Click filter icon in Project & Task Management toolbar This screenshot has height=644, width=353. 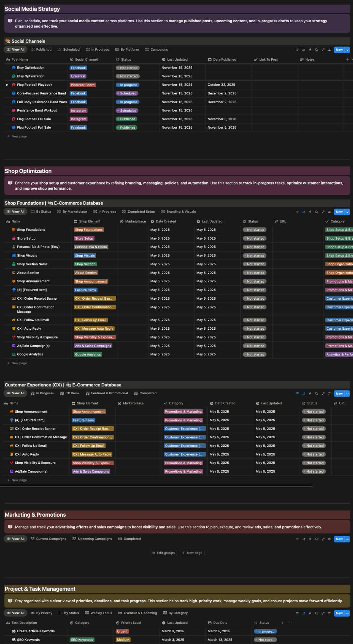[297, 613]
